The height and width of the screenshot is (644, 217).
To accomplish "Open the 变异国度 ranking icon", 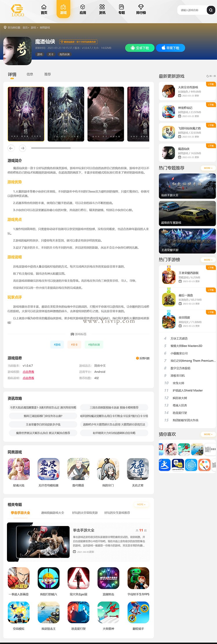I will click(x=169, y=322).
